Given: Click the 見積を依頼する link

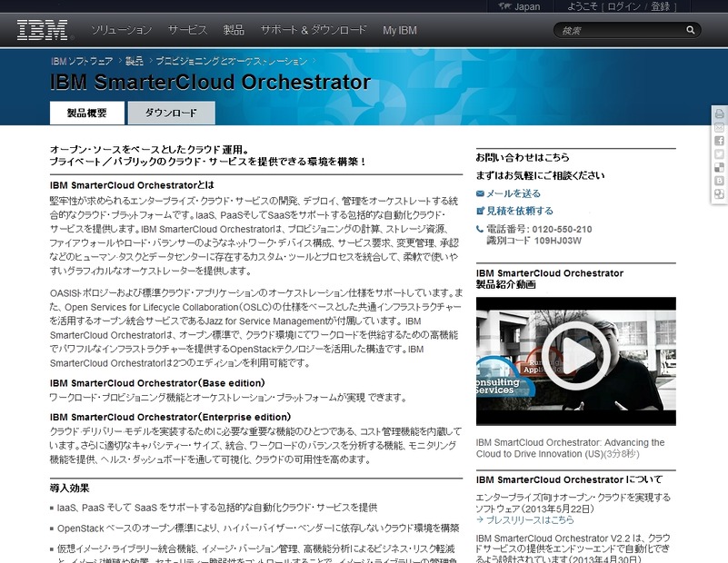Looking at the screenshot, I should coord(520,211).
